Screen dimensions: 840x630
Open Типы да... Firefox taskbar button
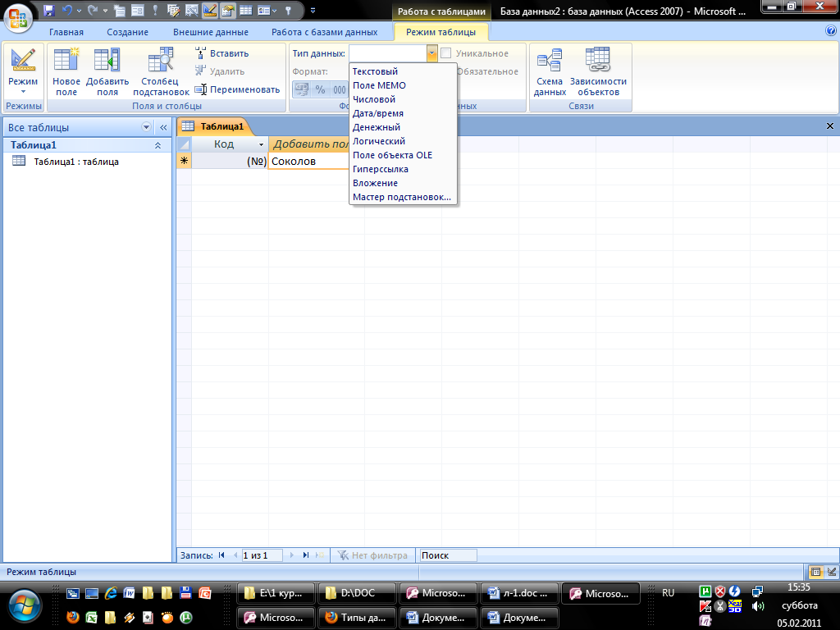click(358, 617)
